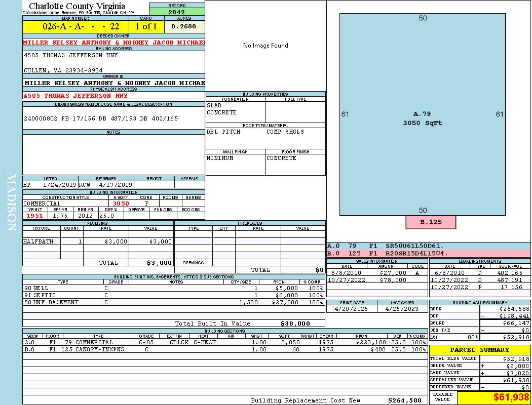Click the vertical MADISON district label
The image size is (532, 405).
[11, 202]
